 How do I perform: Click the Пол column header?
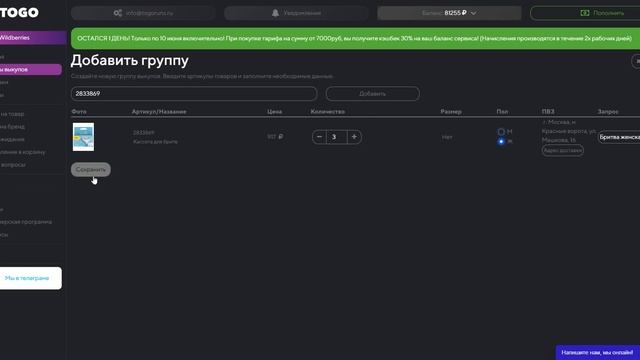click(502, 111)
